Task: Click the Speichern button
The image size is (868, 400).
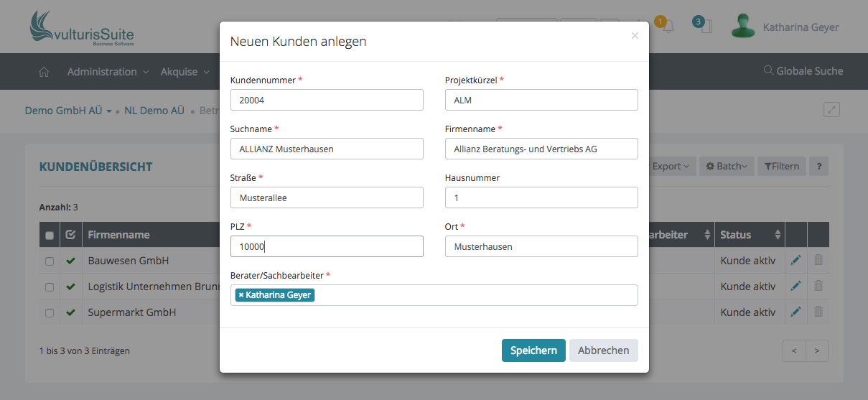Action: pyautogui.click(x=533, y=350)
